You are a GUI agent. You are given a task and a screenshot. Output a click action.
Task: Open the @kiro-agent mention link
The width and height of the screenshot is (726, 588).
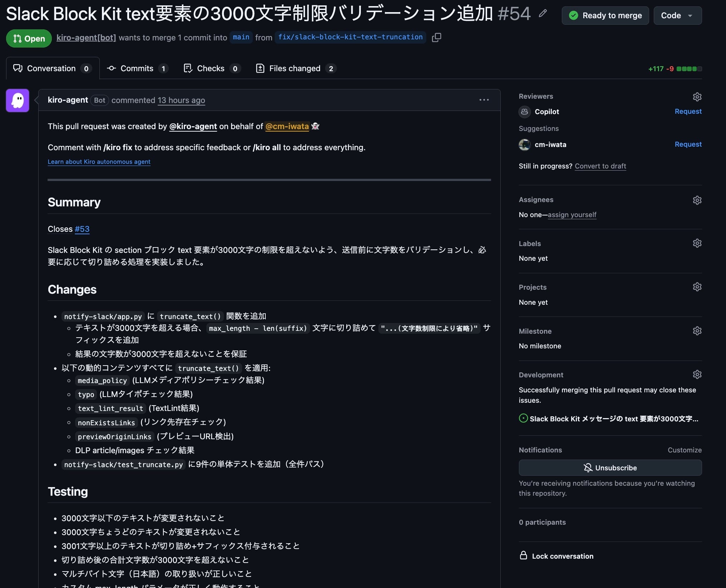point(193,126)
